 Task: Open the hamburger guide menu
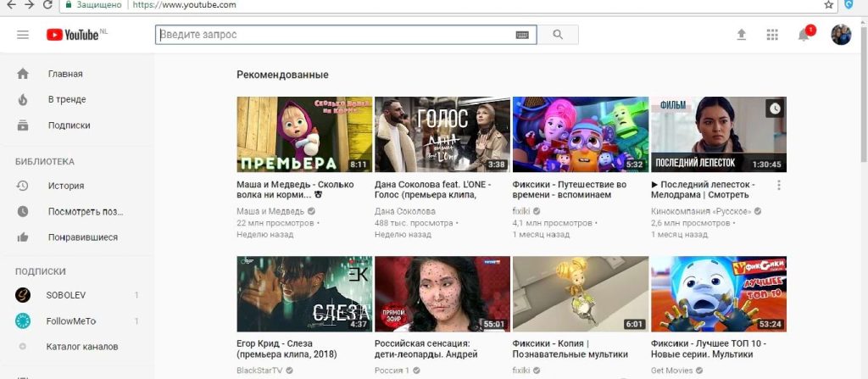pos(23,35)
